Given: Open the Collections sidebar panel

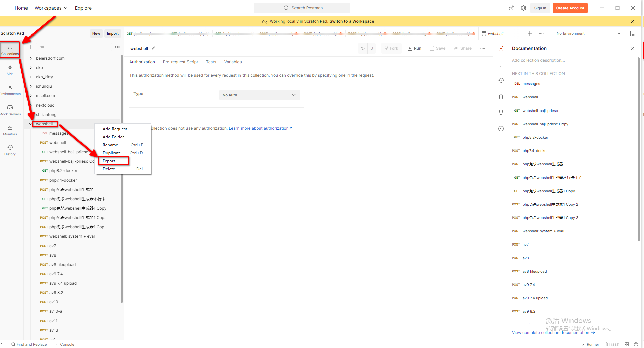Looking at the screenshot, I should tap(10, 50).
